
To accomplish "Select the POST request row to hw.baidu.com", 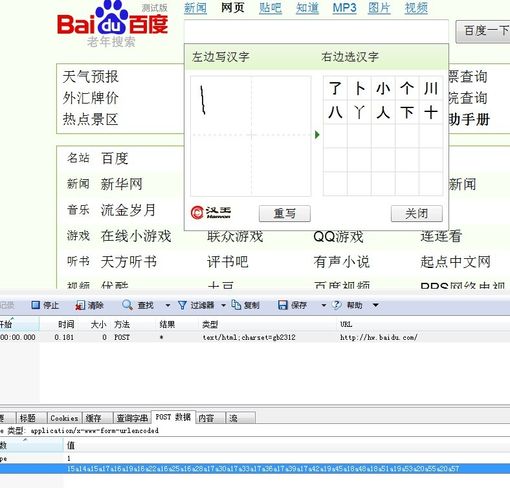I will 255,337.
